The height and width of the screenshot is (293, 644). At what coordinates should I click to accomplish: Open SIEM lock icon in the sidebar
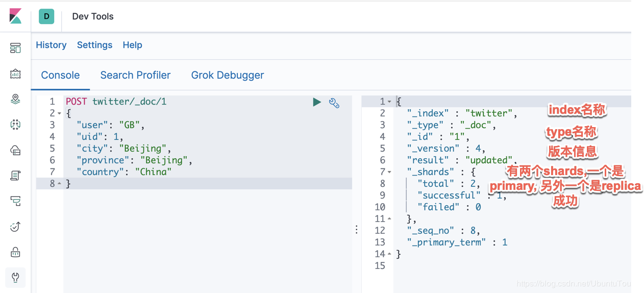pos(15,252)
